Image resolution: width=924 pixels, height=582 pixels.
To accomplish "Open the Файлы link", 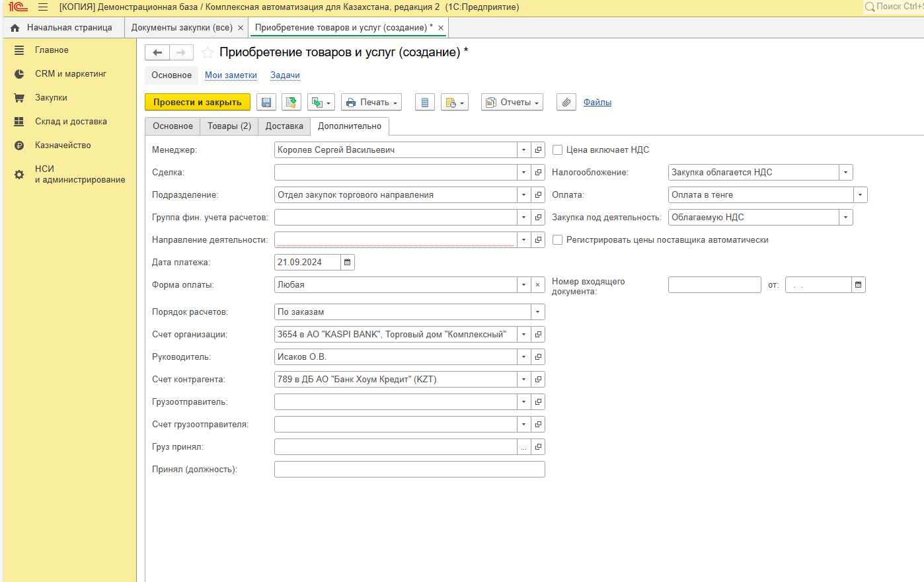I will 597,103.
